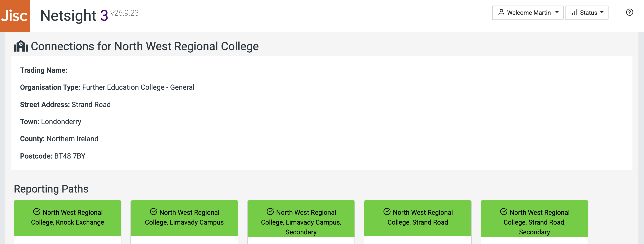Open North West Regional College, Knock Exchange path
The width and height of the screenshot is (644, 244).
[68, 217]
